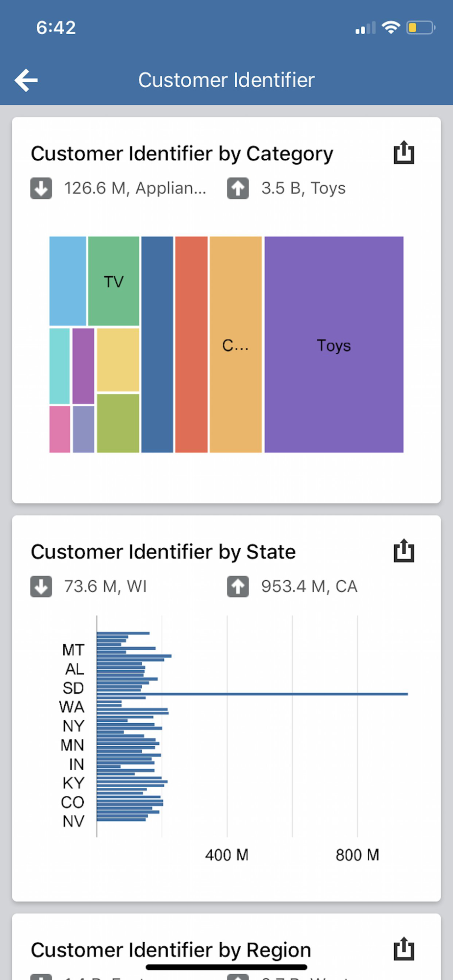Open the Customer Identifier by State title

[163, 552]
